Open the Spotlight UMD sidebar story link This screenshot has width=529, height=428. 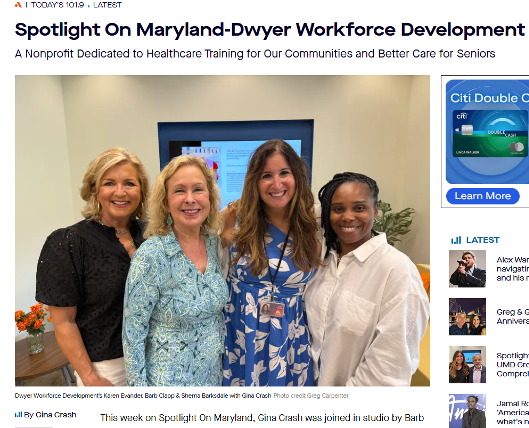(x=512, y=365)
